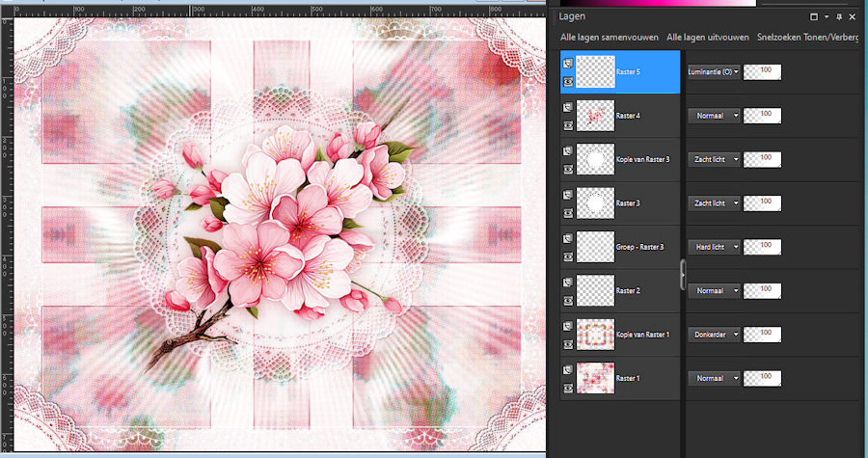Close the Lagen panel

click(854, 16)
